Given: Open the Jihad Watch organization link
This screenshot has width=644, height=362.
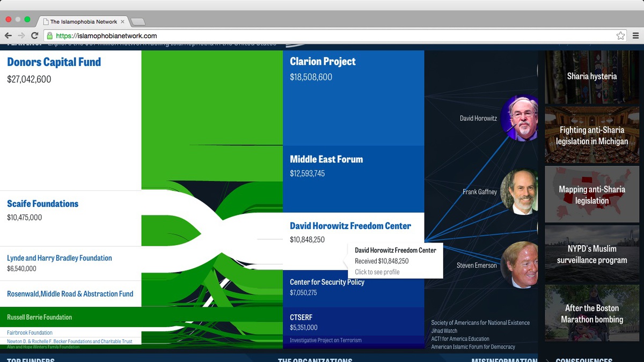Looking at the screenshot, I should (x=445, y=331).
